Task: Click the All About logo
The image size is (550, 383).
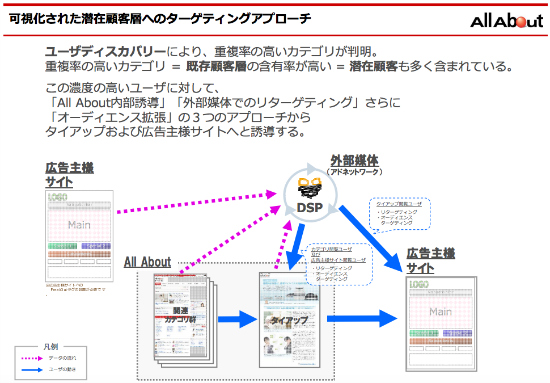Action: 506,21
